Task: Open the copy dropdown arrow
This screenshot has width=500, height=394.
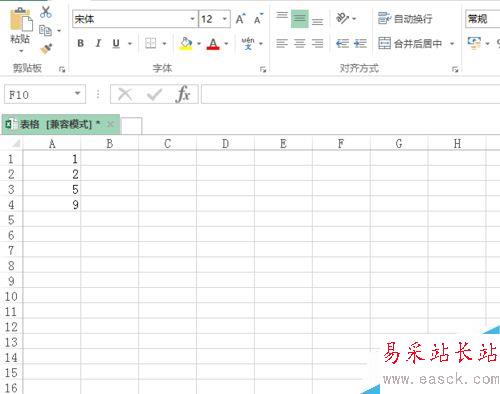Action: click(x=59, y=31)
